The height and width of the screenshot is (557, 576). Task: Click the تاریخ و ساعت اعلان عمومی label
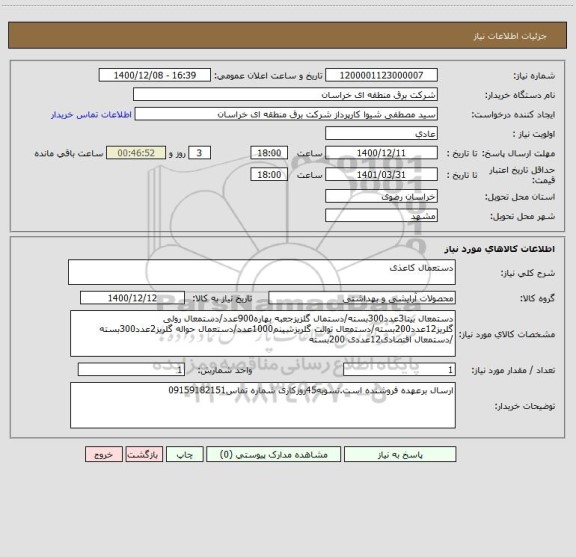coord(268,76)
